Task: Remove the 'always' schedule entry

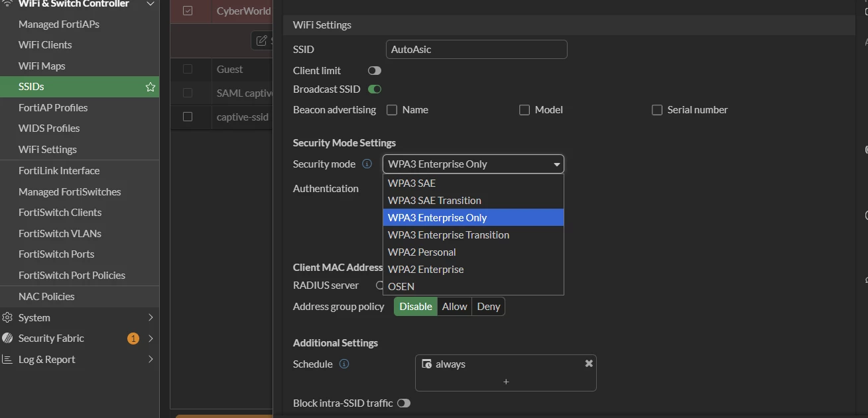Action: point(589,364)
